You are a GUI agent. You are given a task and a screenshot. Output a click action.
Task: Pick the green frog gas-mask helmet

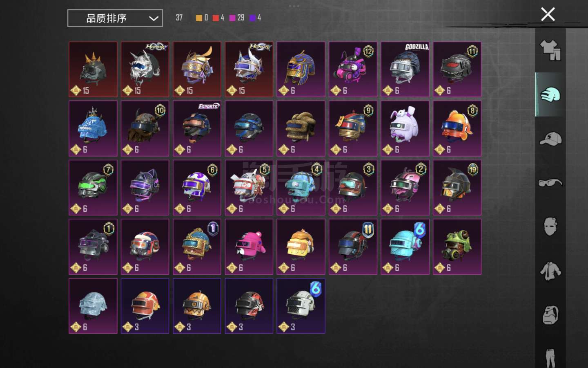(x=457, y=247)
